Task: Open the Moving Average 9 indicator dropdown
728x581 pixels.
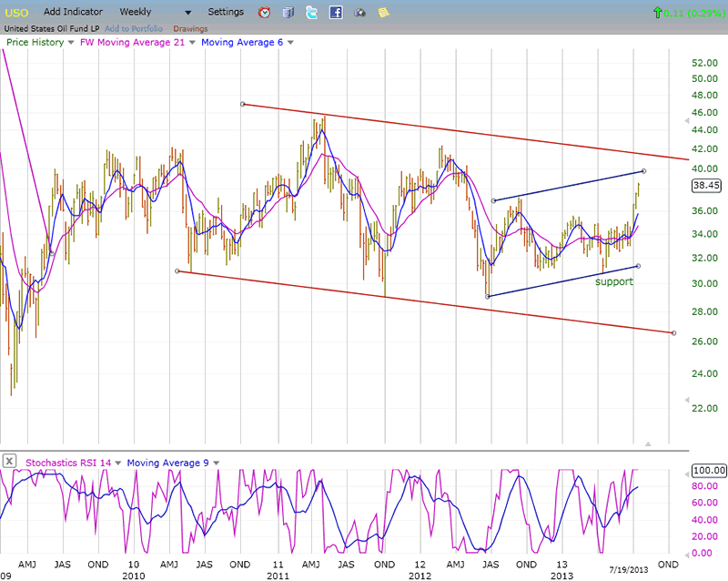Action: tap(216, 463)
